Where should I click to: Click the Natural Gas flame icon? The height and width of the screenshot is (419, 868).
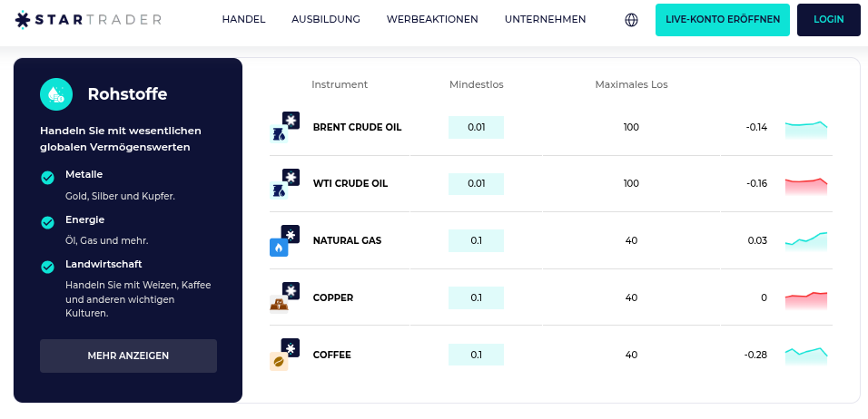pyautogui.click(x=284, y=240)
